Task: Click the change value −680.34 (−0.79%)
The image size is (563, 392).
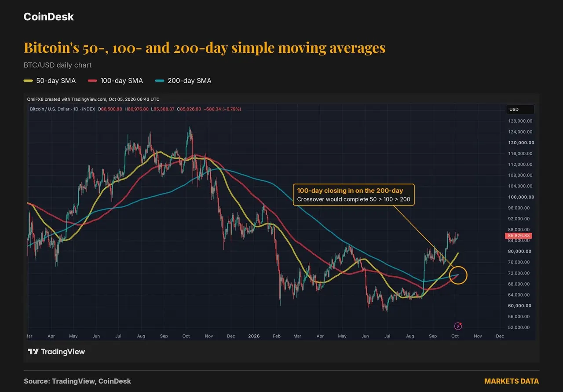Action: click(222, 109)
